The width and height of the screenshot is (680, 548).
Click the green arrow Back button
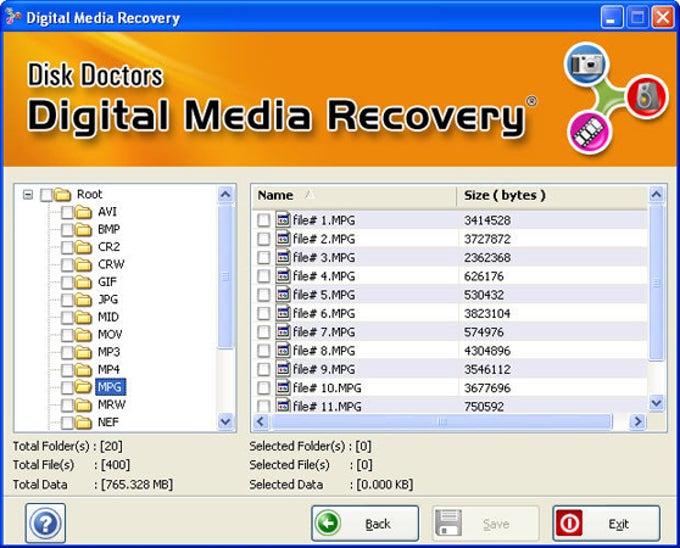pyautogui.click(x=365, y=523)
